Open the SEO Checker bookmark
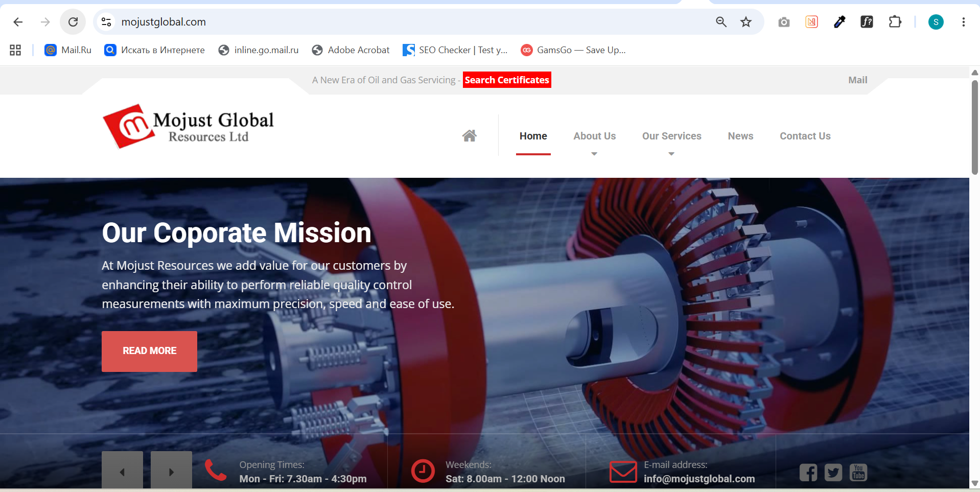Image resolution: width=980 pixels, height=492 pixels. pyautogui.click(x=455, y=50)
